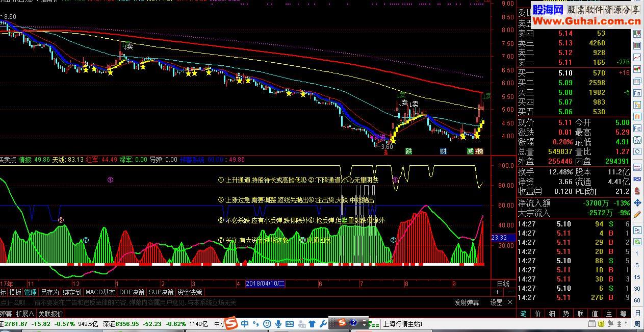The image size is (644, 332).
Task: Select the 周 weekly period button
Action: (637, 324)
